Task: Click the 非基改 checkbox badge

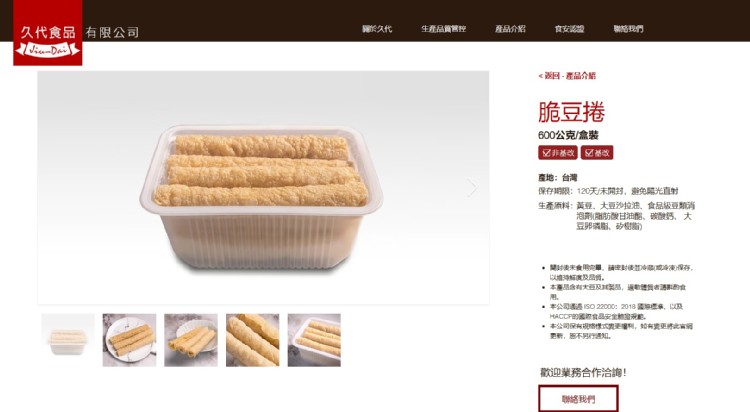Action: coord(558,153)
